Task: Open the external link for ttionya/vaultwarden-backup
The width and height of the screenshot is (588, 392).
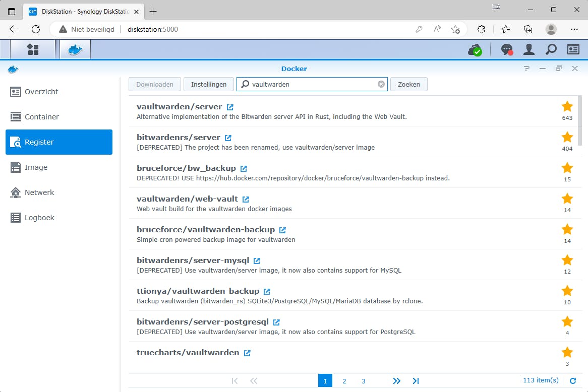Action: point(267,292)
